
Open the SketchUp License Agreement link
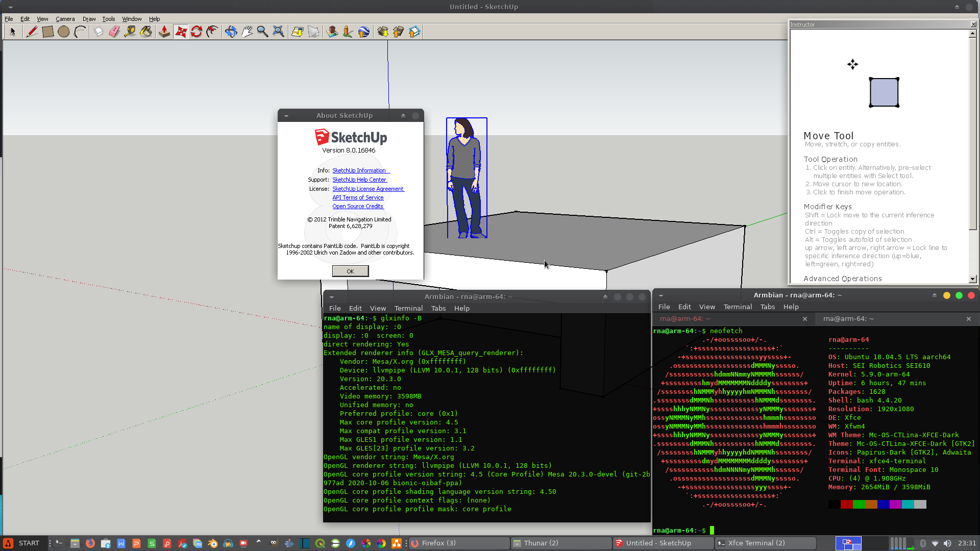[368, 189]
